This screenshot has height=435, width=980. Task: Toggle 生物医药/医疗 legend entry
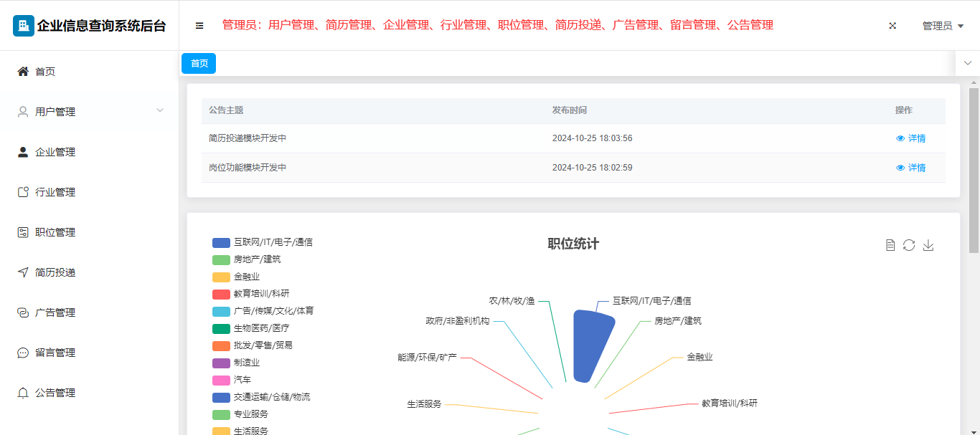tap(251, 328)
